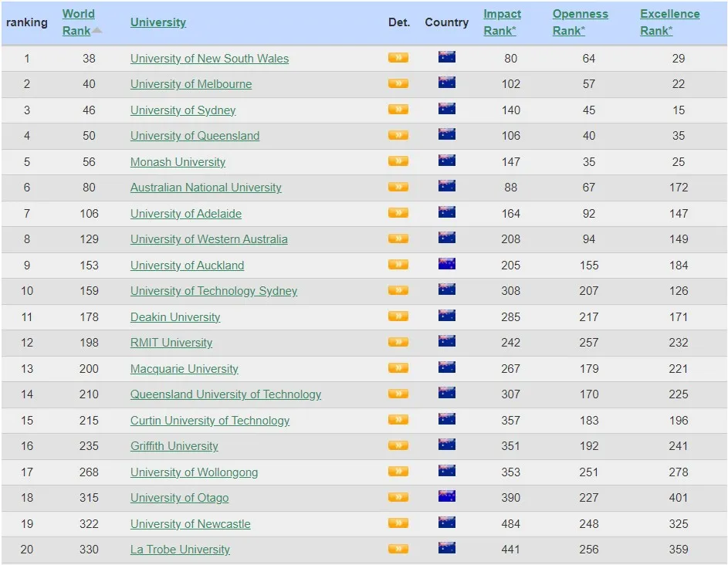
Task: Open Griffith University link
Action: coord(174,446)
